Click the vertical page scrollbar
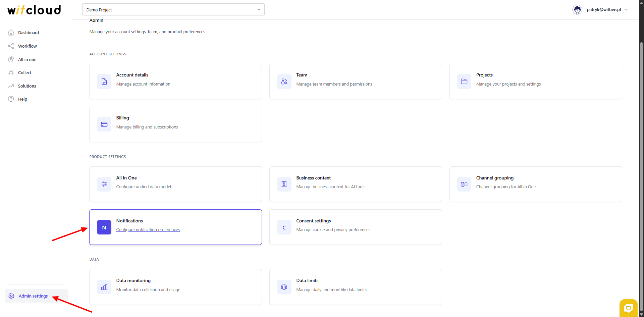This screenshot has width=644, height=317. tap(641, 168)
